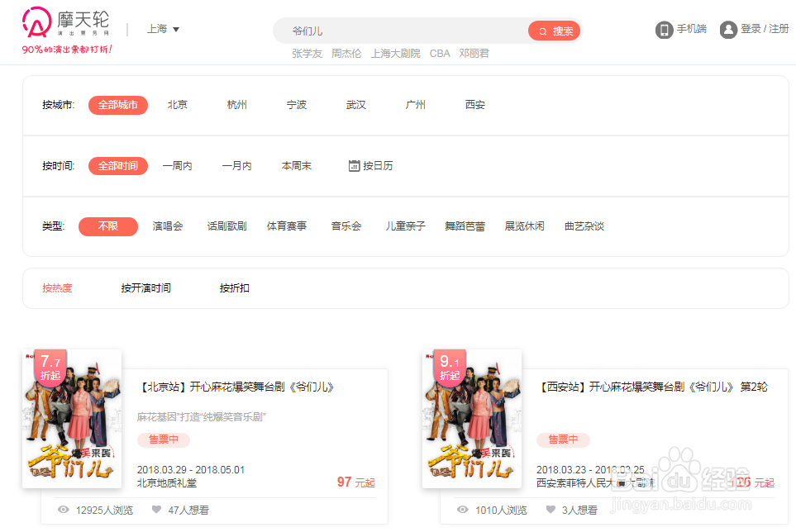Click heart icon beside 3人想看
796x532 pixels.
551,509
